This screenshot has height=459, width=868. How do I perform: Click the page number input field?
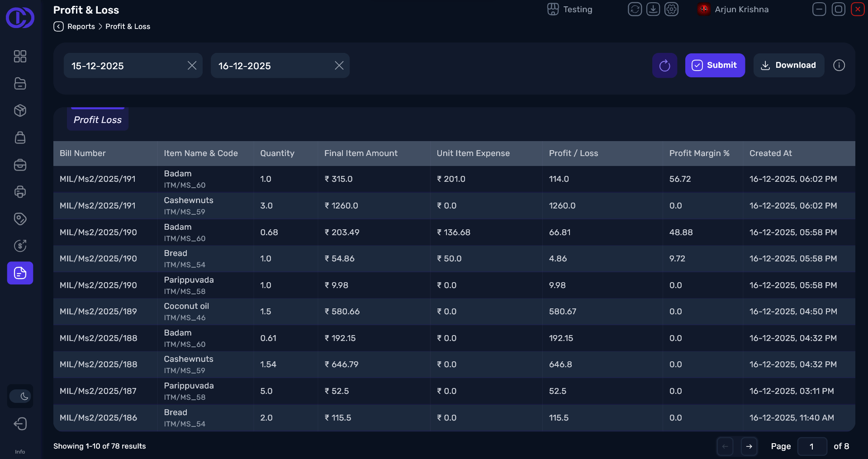tap(812, 446)
